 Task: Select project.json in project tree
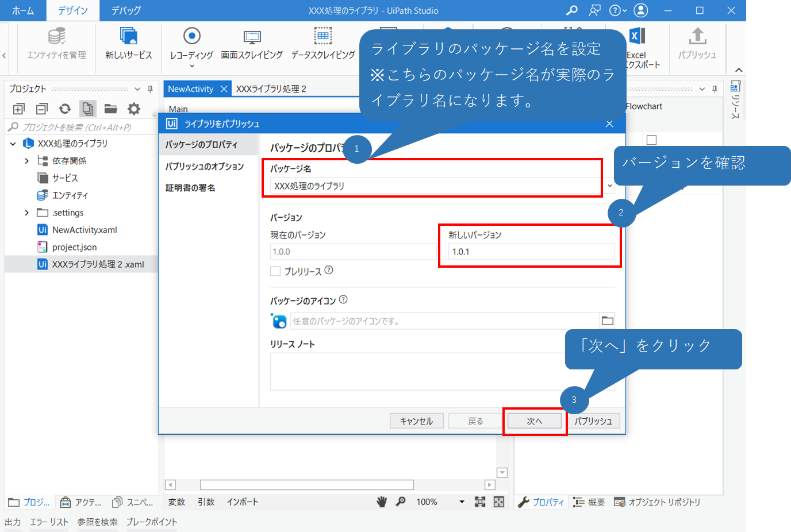(74, 247)
